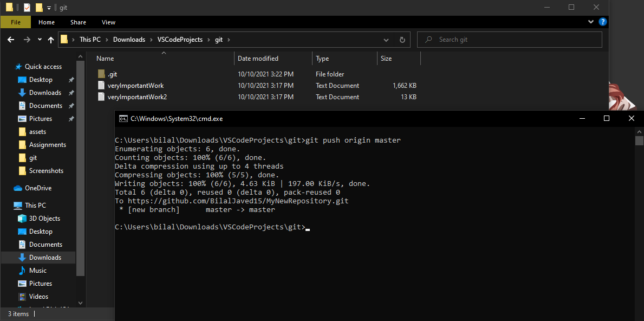Open 3D Objects under This PC
The width and height of the screenshot is (644, 321).
click(x=44, y=219)
